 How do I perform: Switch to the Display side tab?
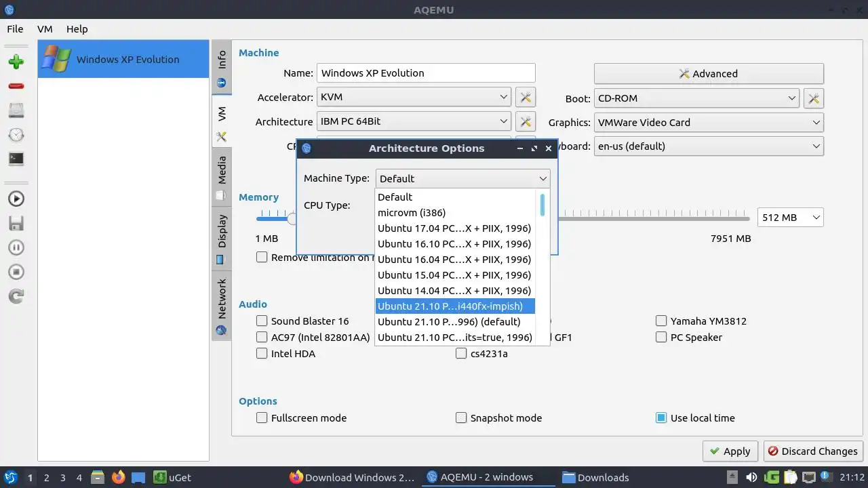(221, 239)
